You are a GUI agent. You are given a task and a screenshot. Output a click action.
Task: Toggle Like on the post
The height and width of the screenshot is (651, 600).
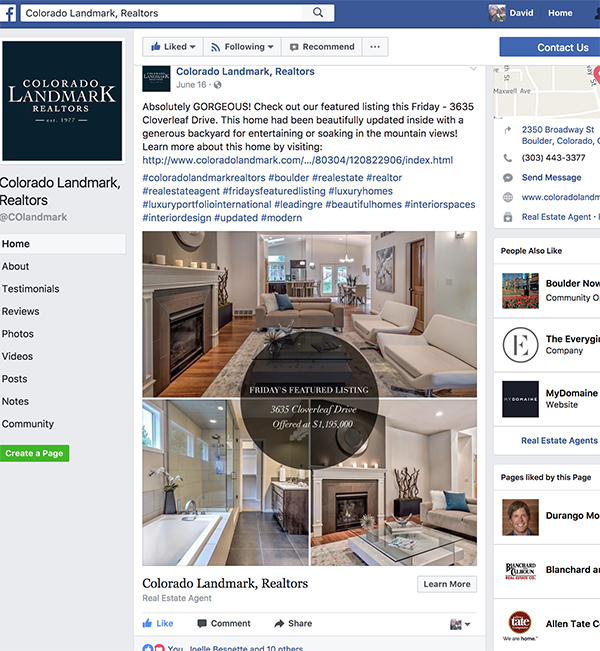tap(158, 623)
